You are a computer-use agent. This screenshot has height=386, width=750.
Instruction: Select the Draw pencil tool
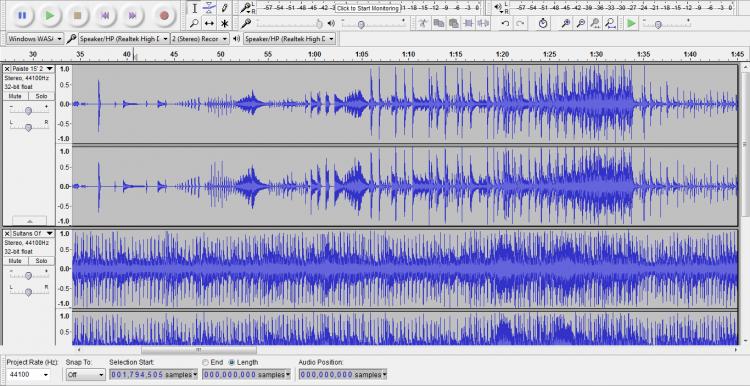click(224, 8)
